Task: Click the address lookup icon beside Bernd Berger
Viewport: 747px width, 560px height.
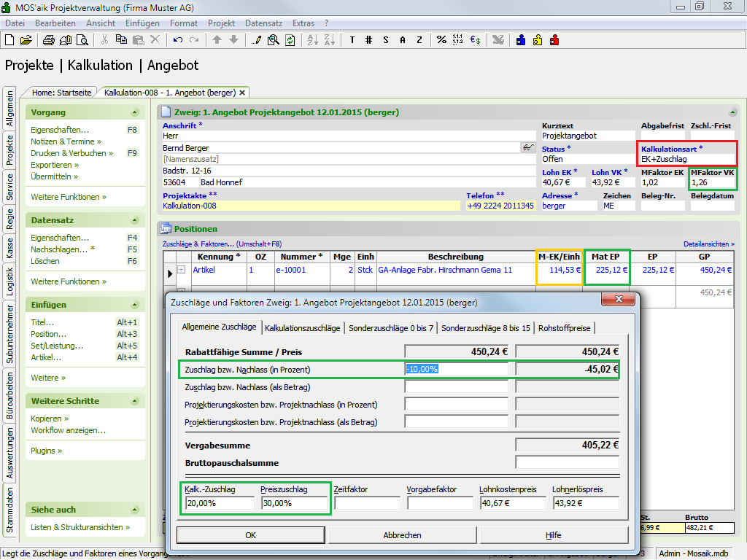Action: tap(528, 147)
